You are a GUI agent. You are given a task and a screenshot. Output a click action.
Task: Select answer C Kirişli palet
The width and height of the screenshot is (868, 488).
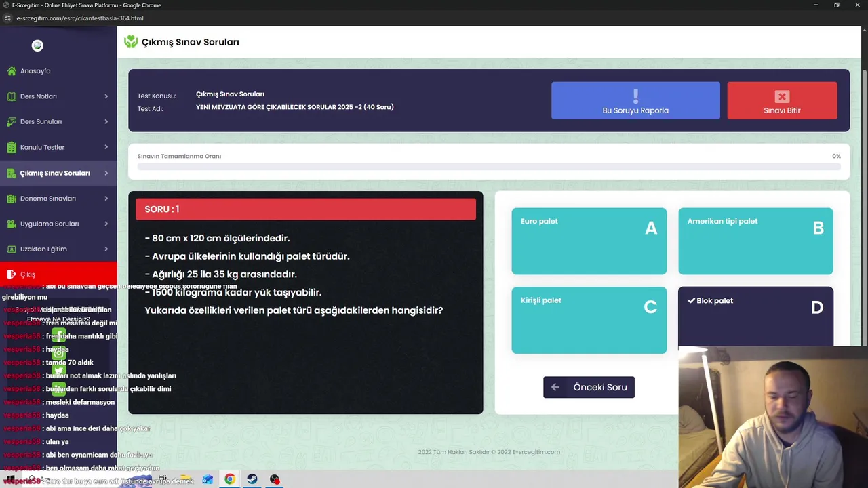(589, 320)
